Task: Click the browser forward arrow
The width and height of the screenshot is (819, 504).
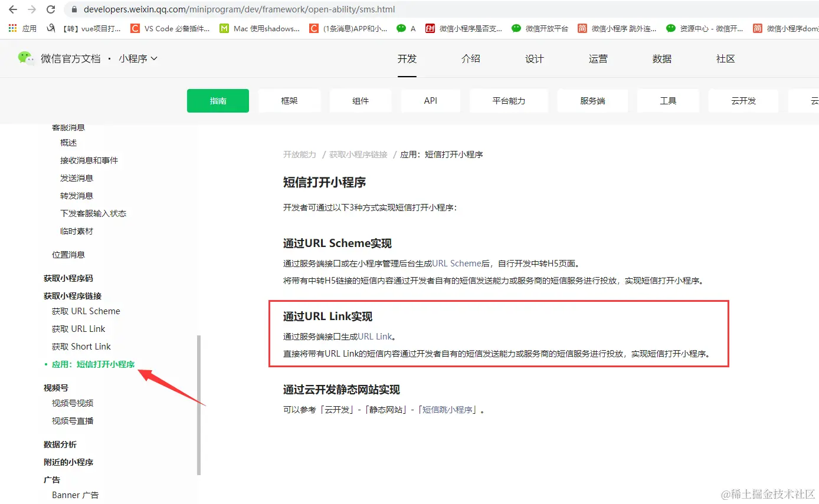Action: [x=32, y=9]
